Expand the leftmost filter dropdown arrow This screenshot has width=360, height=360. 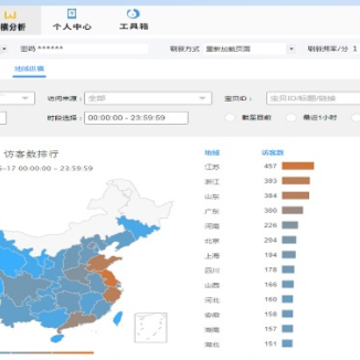coord(25,98)
